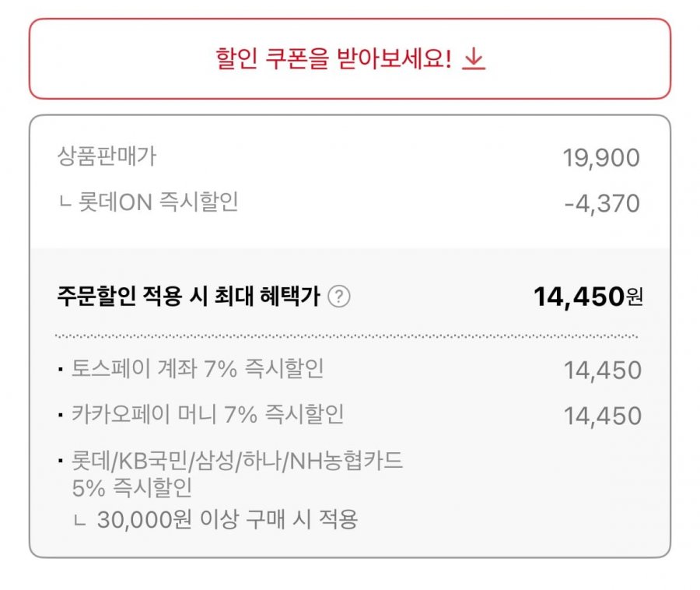Open the question mark help icon
The width and height of the screenshot is (700, 590).
[339, 297]
